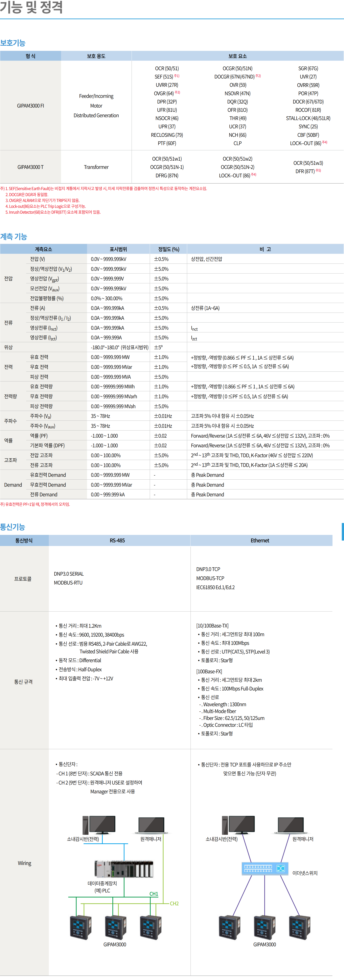Click the 0.0% ~ 300.00% range value
The width and height of the screenshot is (344, 980).
point(107,299)
